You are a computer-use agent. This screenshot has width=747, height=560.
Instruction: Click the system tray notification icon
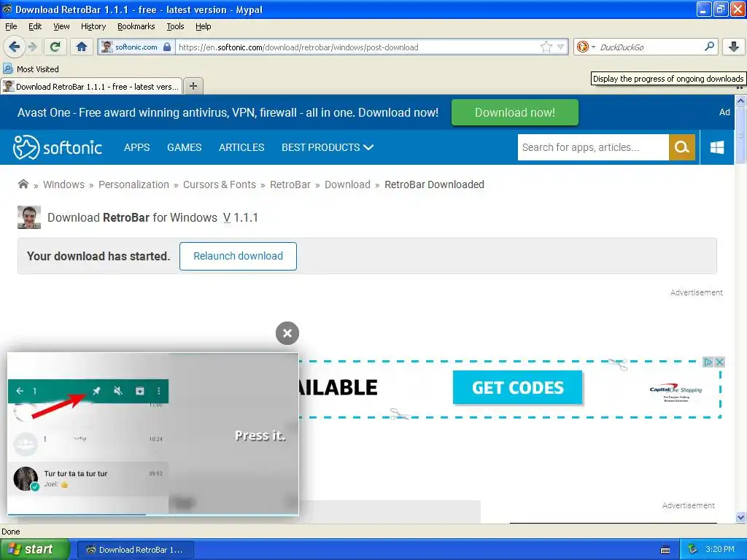point(692,550)
